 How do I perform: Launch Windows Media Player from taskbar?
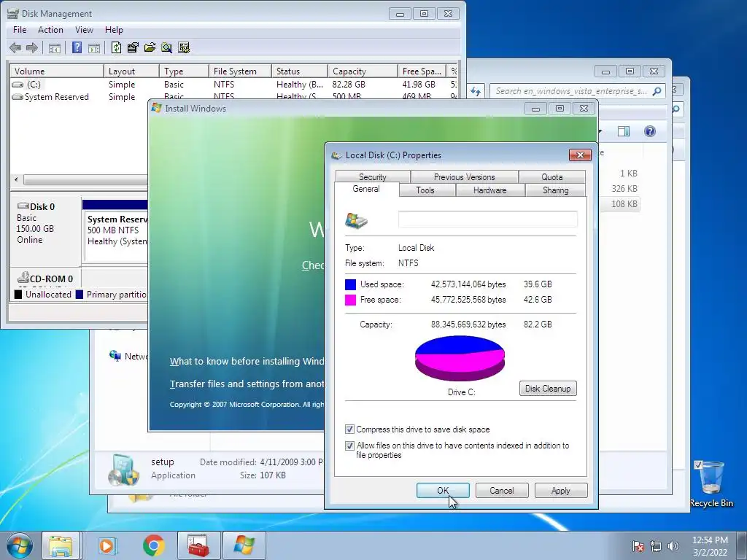click(108, 545)
